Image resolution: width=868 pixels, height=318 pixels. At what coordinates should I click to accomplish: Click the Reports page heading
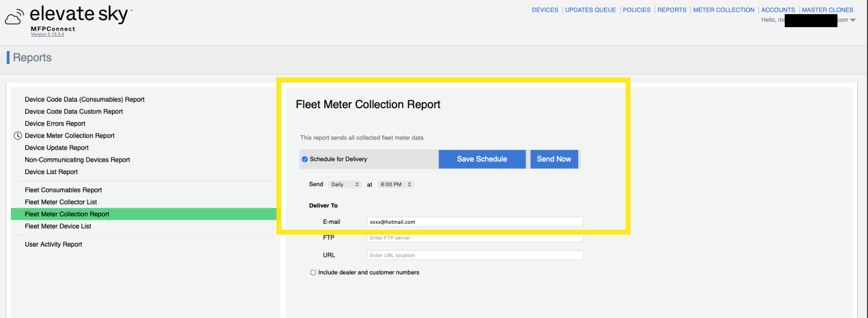pos(32,58)
